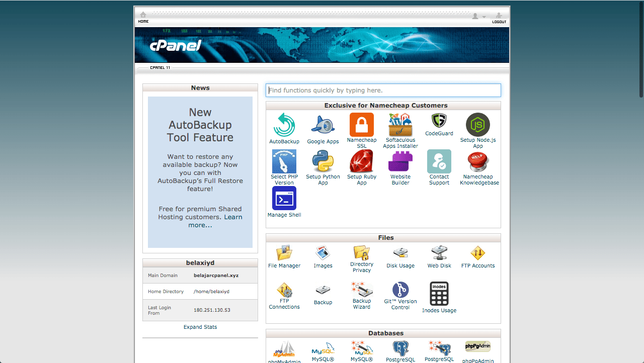Screen dimensions: 644x363
Task: Launch the Website Builder
Action: 400,166
